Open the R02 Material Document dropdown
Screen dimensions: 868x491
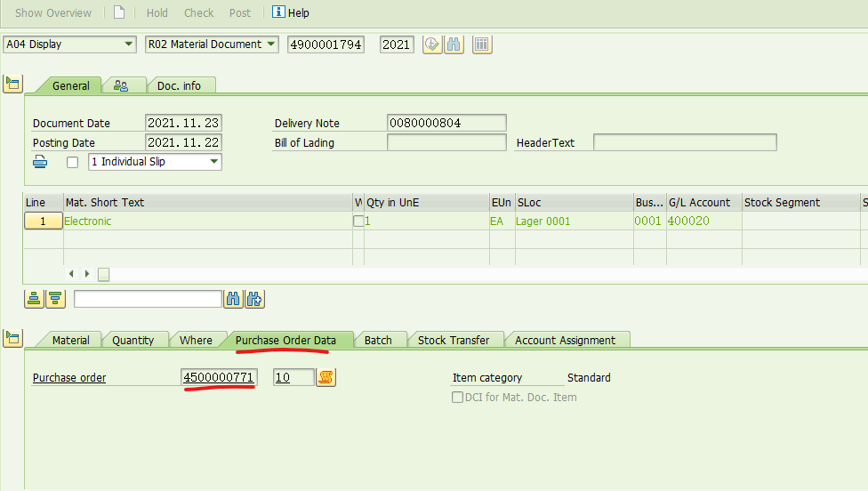click(212, 44)
